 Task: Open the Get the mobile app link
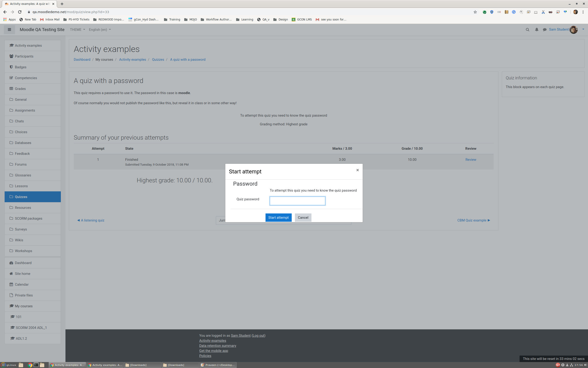tap(214, 351)
